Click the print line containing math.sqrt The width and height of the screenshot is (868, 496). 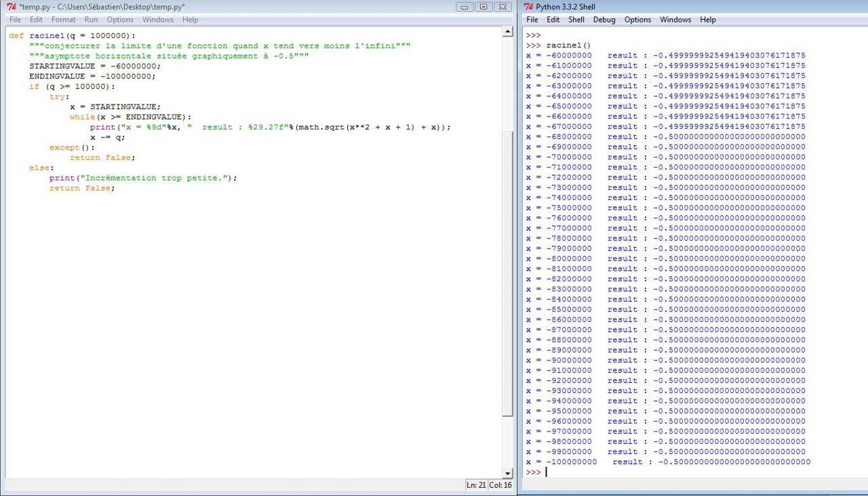[x=271, y=127]
